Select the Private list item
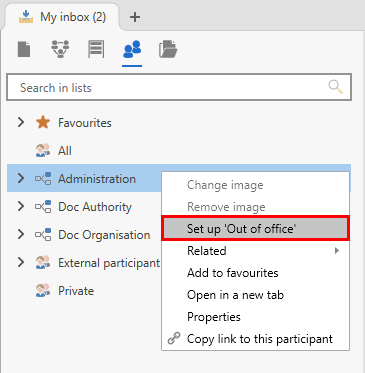Viewport: 365px width, 373px height. [84, 291]
